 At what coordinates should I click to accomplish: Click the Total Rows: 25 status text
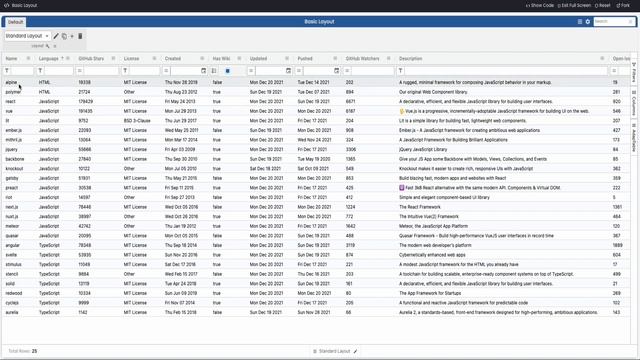click(x=23, y=351)
